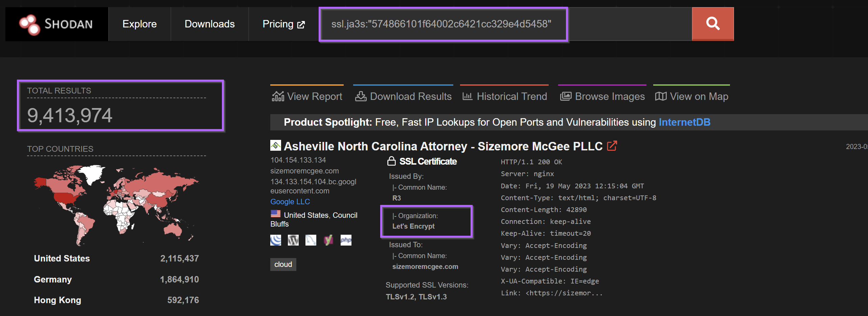Click the Content-Type: text/html header line
The height and width of the screenshot is (316, 868).
pyautogui.click(x=578, y=198)
